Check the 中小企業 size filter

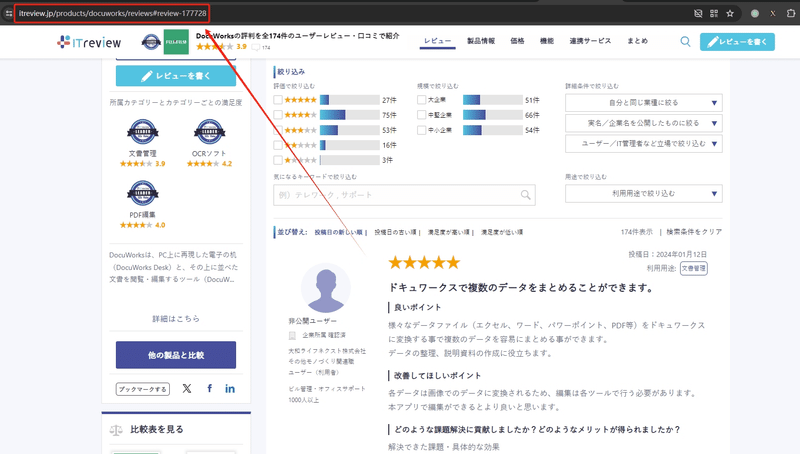point(421,130)
